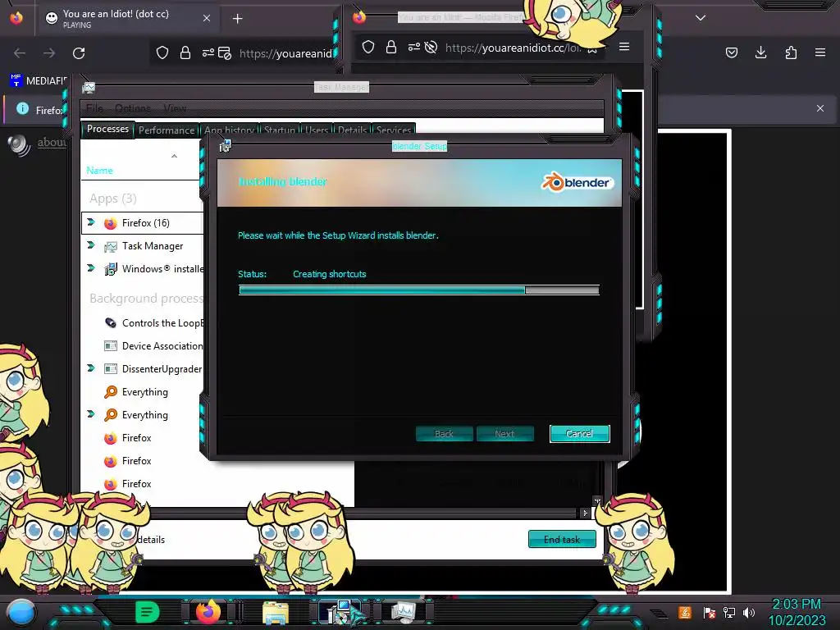Click shield icon in popup Firefox window
This screenshot has height=630, width=840.
click(x=368, y=47)
